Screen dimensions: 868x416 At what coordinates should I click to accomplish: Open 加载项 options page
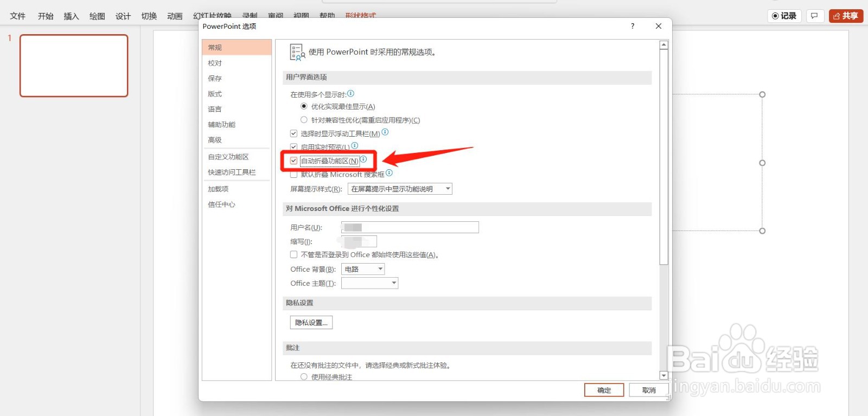click(237, 189)
